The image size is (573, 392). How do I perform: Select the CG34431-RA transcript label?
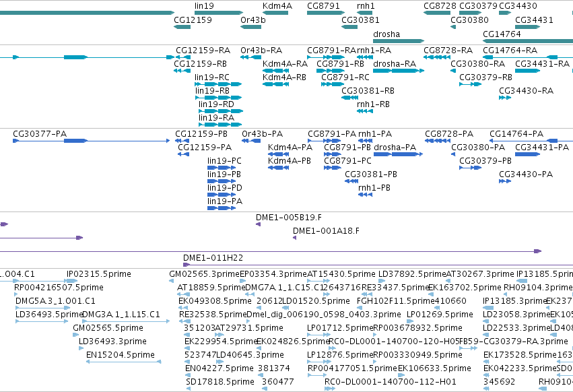click(542, 63)
